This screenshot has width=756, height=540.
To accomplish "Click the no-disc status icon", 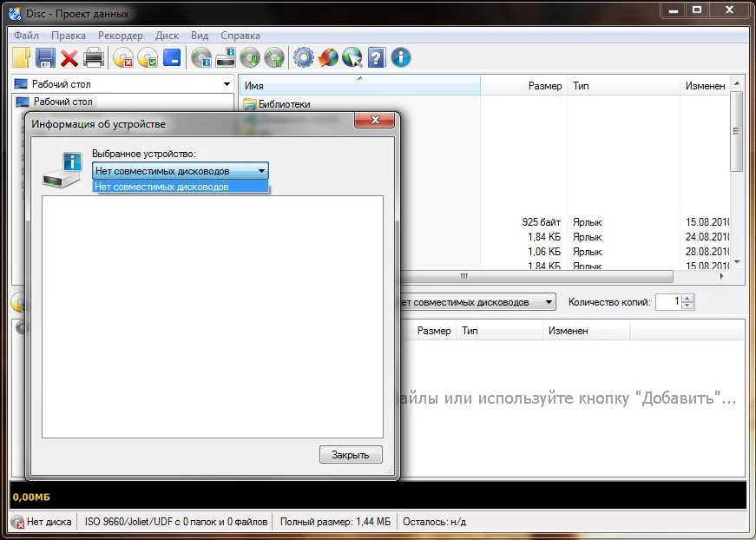I will (x=17, y=522).
